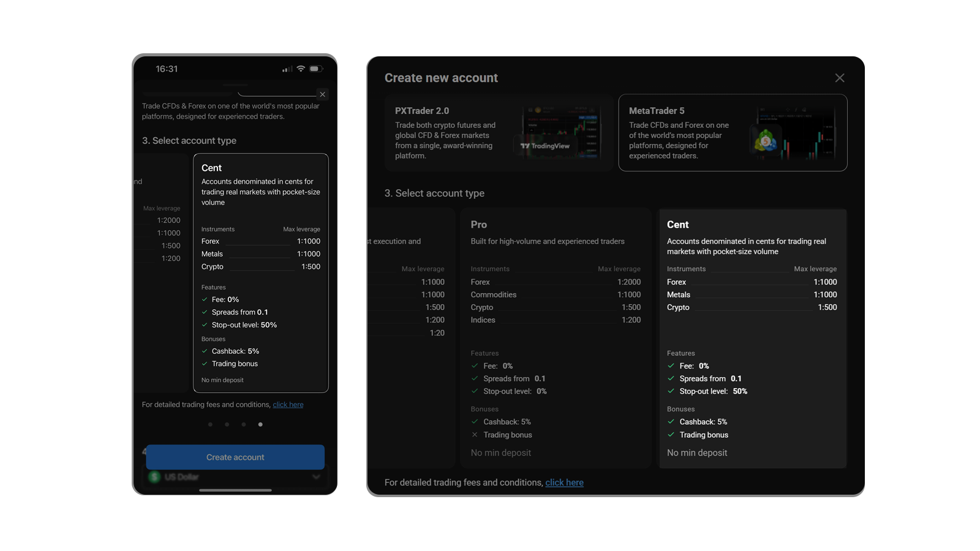The width and height of the screenshot is (980, 551).
Task: Click the mobile Trading bonus checkmark
Action: tap(205, 364)
